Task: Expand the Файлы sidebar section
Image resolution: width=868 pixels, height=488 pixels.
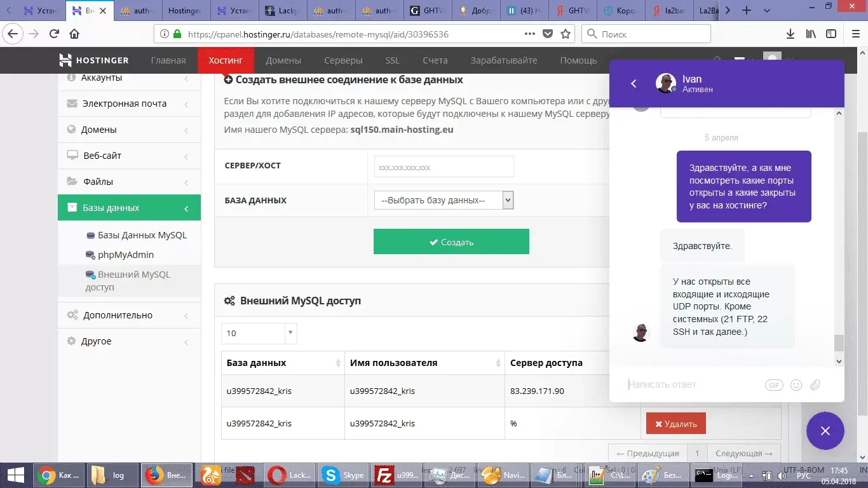Action: click(129, 182)
